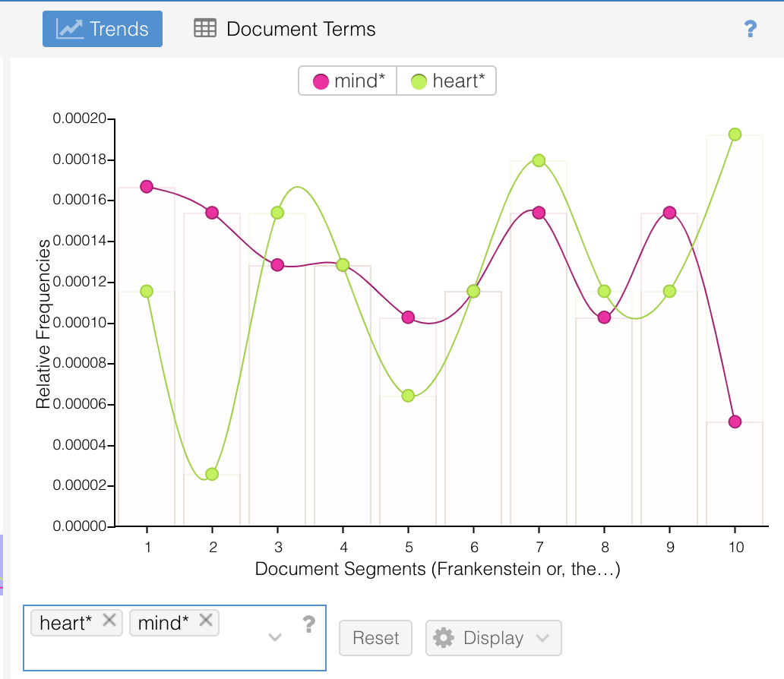The width and height of the screenshot is (784, 679).
Task: Remove the heart* search term
Action: 109,621
